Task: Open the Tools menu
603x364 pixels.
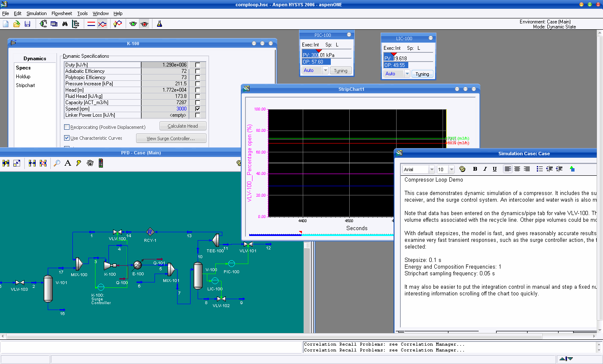Action: click(x=82, y=13)
